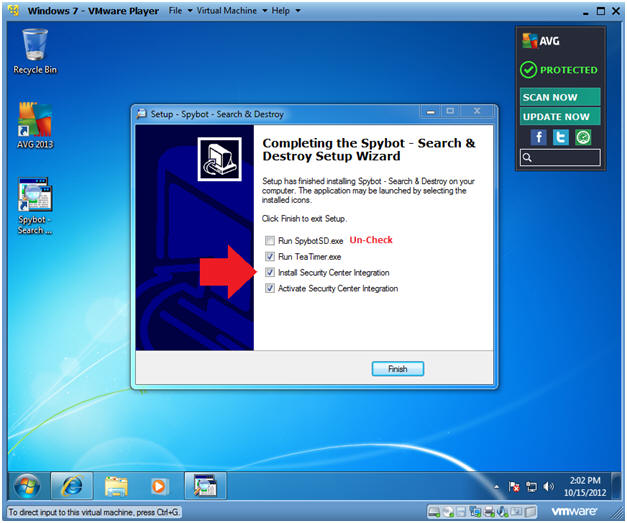Open the AVG Facebook icon

(x=539, y=137)
